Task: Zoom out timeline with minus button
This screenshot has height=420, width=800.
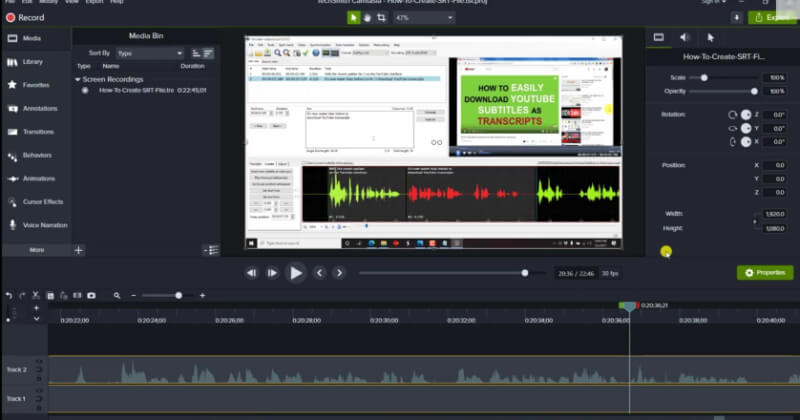Action: 134,295
